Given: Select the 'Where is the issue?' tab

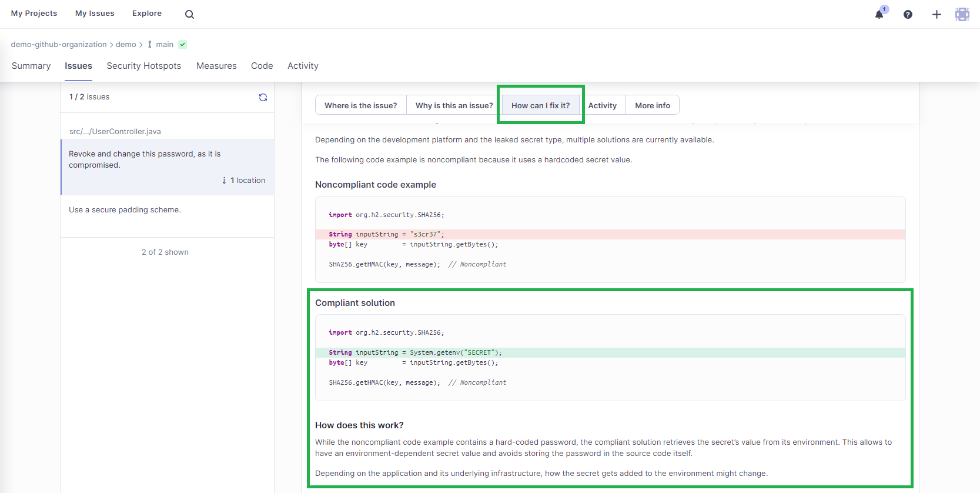Looking at the screenshot, I should 360,106.
